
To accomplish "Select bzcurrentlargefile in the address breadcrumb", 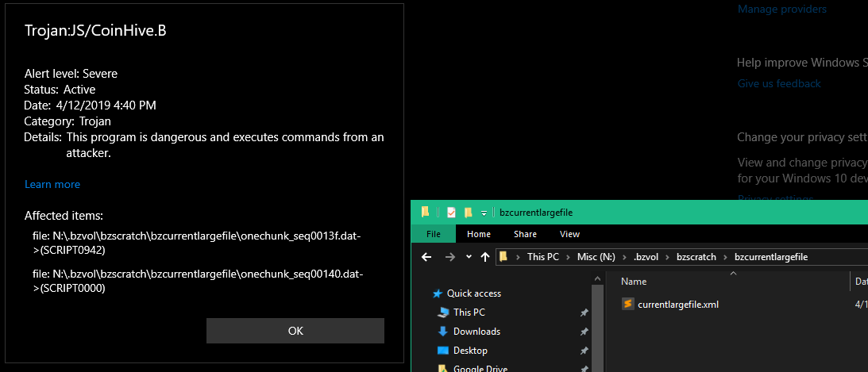I will tap(771, 257).
